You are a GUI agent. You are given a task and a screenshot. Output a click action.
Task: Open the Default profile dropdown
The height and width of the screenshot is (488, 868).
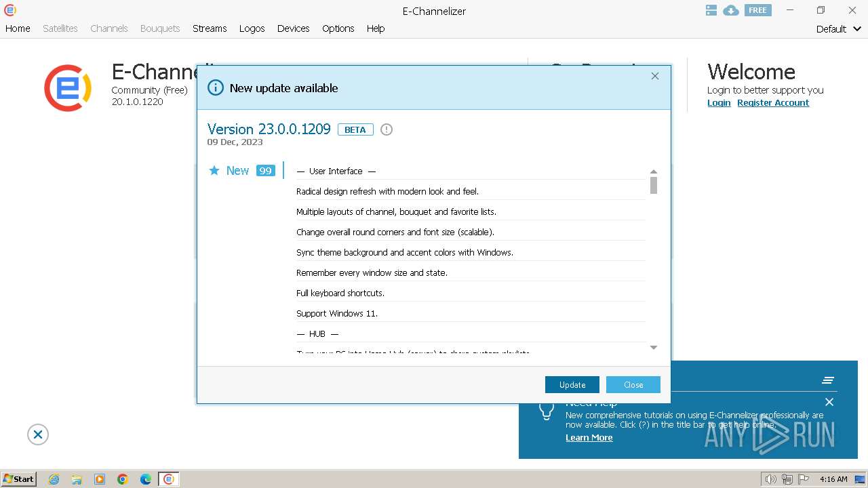tap(839, 29)
